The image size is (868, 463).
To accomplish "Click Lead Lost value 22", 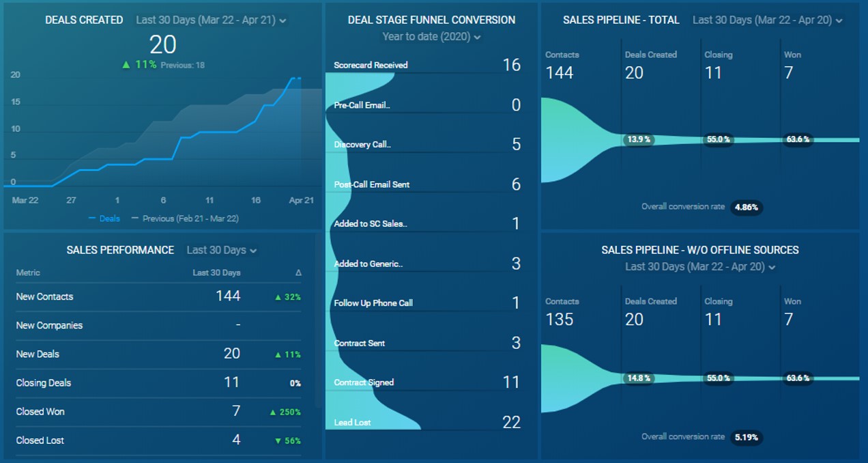I will tap(511, 423).
